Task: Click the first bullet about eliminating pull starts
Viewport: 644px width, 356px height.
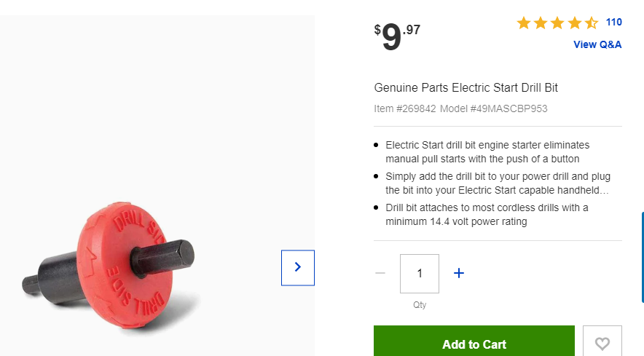Action: point(487,152)
